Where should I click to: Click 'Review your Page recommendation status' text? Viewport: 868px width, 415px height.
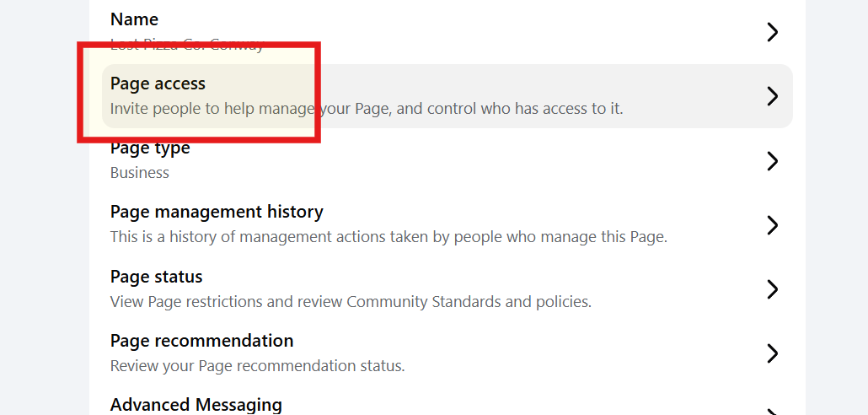click(257, 366)
